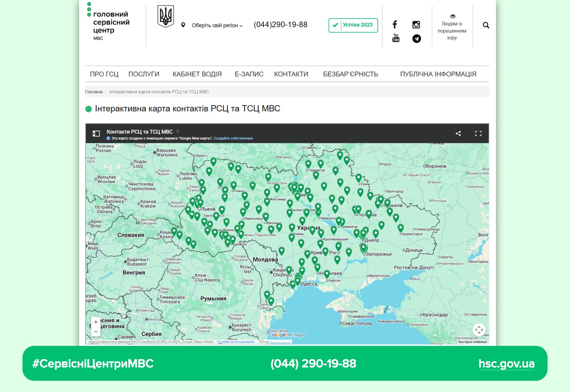The image size is (570, 392).
Task: Open the ПУБЛІЧНА ІНФОРМАЦІЯ menu
Action: 438,74
